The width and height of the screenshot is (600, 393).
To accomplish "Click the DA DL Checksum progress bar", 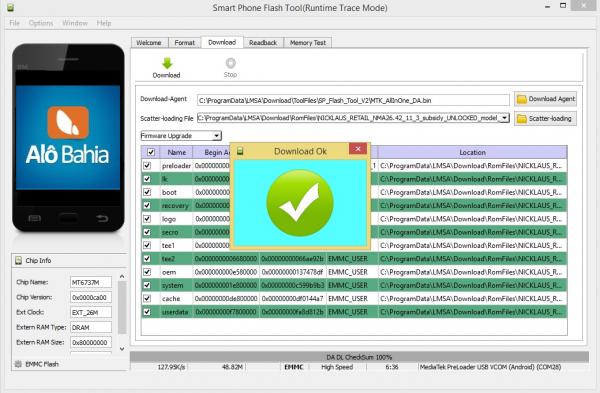I will coord(359,357).
